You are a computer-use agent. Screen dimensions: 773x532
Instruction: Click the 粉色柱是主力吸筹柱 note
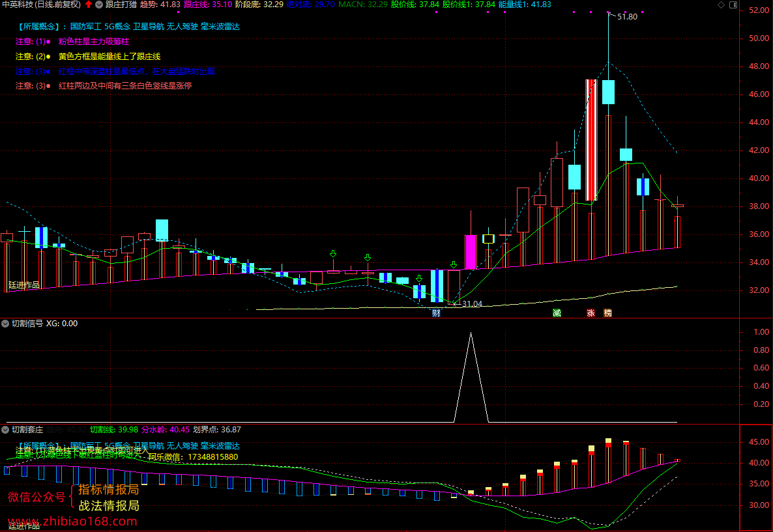94,42
